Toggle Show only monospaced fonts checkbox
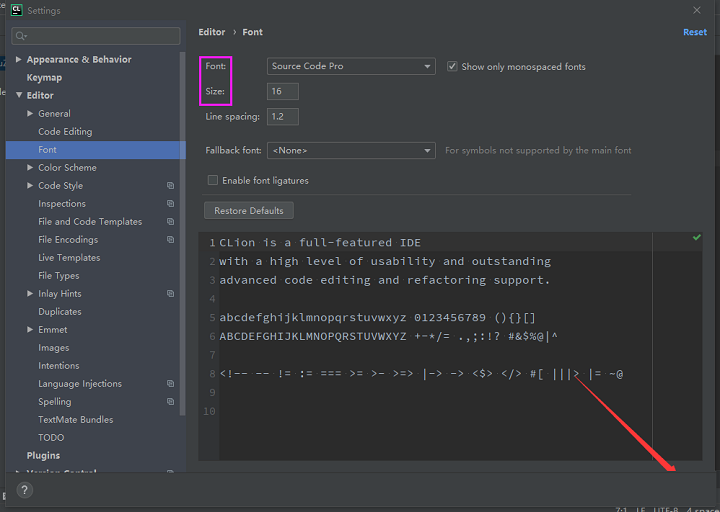The image size is (720, 512). click(x=452, y=67)
